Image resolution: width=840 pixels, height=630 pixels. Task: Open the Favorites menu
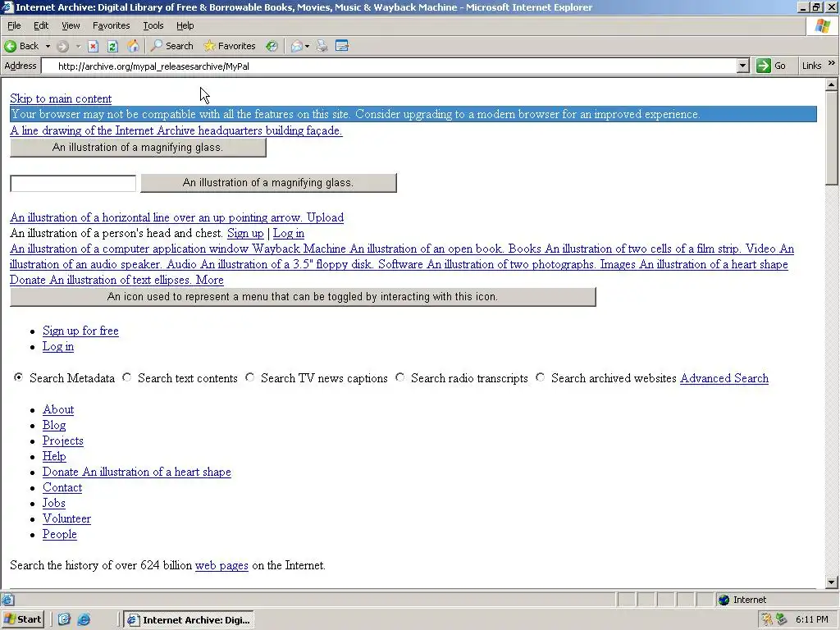coord(111,25)
